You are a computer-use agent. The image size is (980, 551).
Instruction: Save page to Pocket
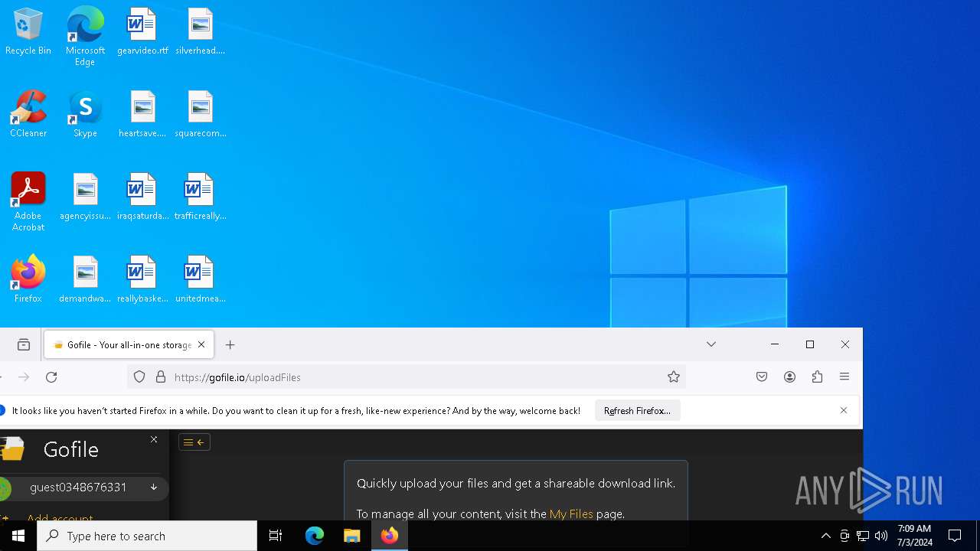762,377
